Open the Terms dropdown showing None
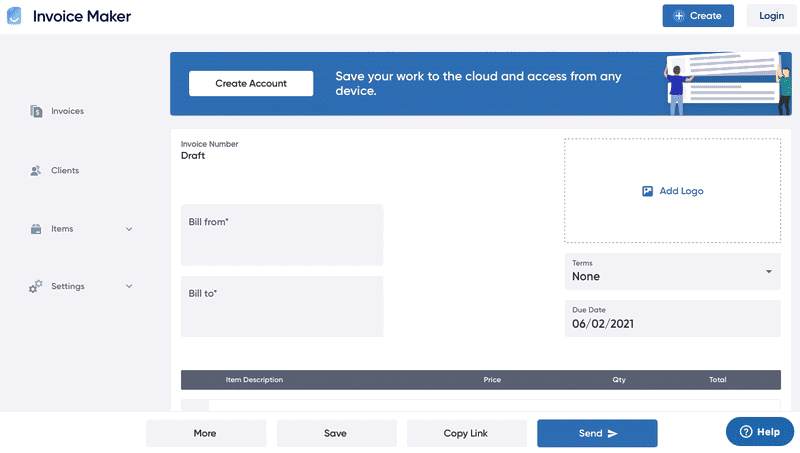Viewport: 800px width, 453px height. tap(672, 272)
